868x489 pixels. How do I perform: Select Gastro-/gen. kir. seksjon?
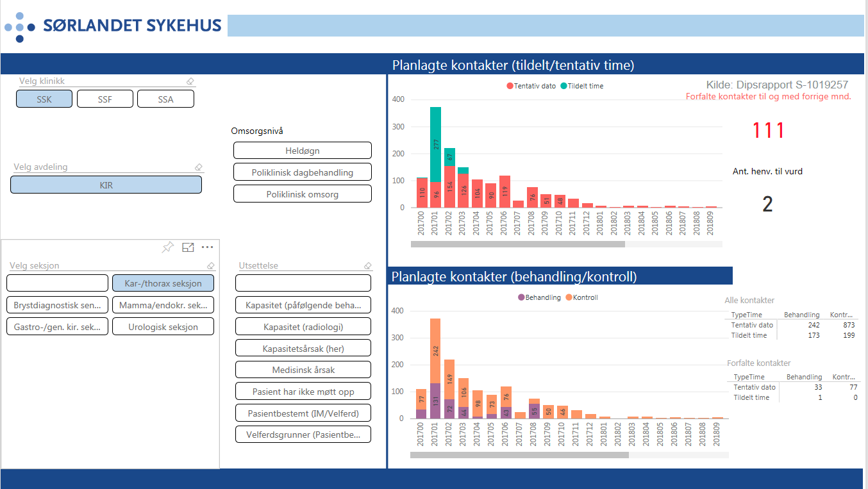pyautogui.click(x=58, y=326)
